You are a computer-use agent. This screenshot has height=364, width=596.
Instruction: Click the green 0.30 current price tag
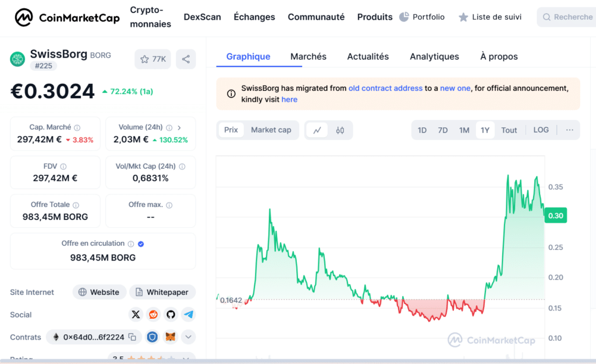click(556, 216)
